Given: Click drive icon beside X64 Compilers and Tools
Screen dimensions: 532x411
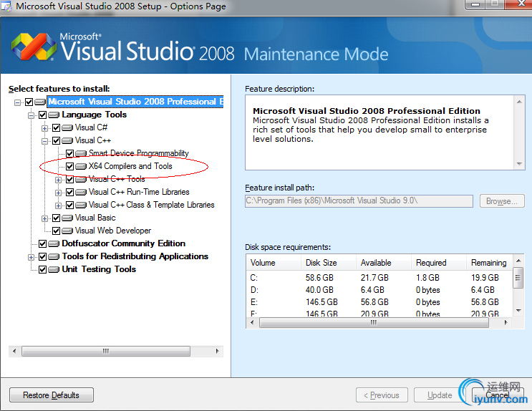Looking at the screenshot, I should pyautogui.click(x=81, y=166).
